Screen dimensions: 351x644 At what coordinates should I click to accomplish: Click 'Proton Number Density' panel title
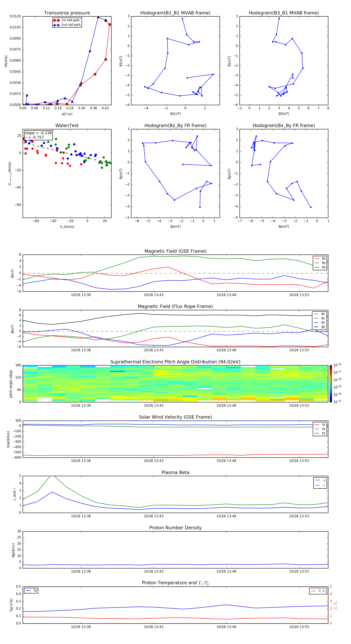[175, 528]
